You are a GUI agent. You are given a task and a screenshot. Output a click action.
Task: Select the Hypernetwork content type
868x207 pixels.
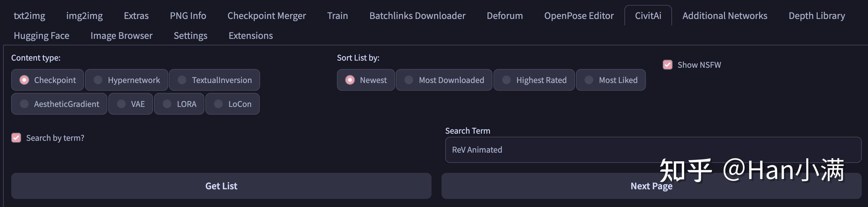click(126, 80)
